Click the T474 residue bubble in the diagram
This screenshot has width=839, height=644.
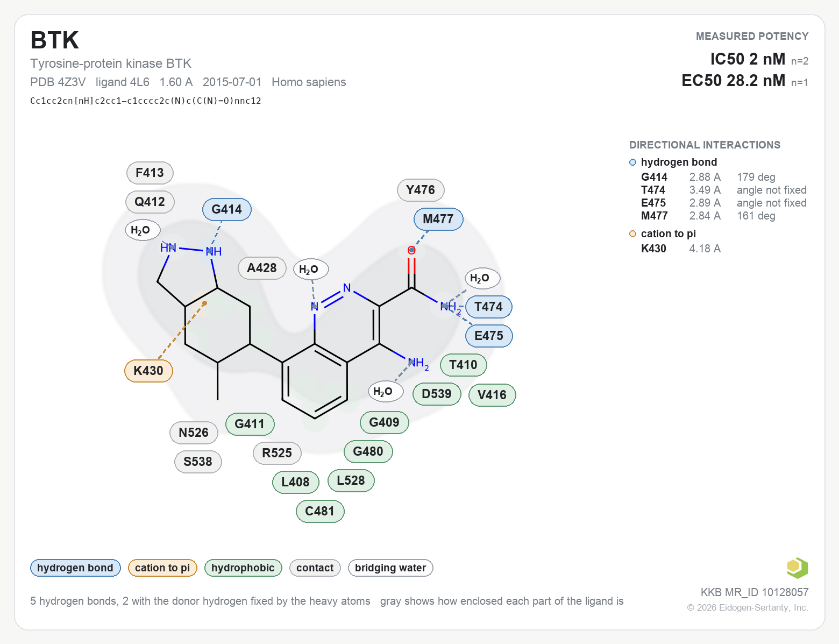click(489, 307)
